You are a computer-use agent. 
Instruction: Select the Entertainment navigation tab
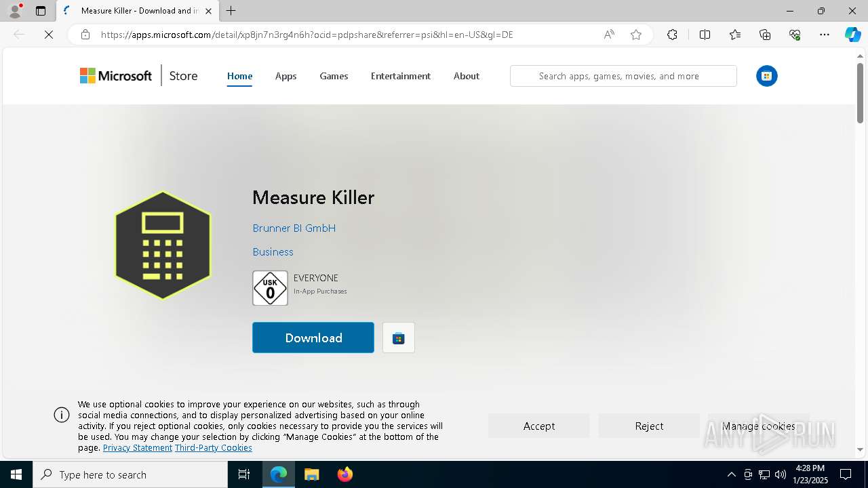(x=401, y=76)
